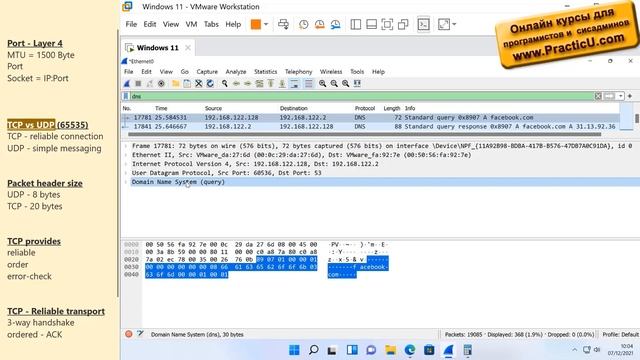Enter VMware full screen mode

[387, 24]
